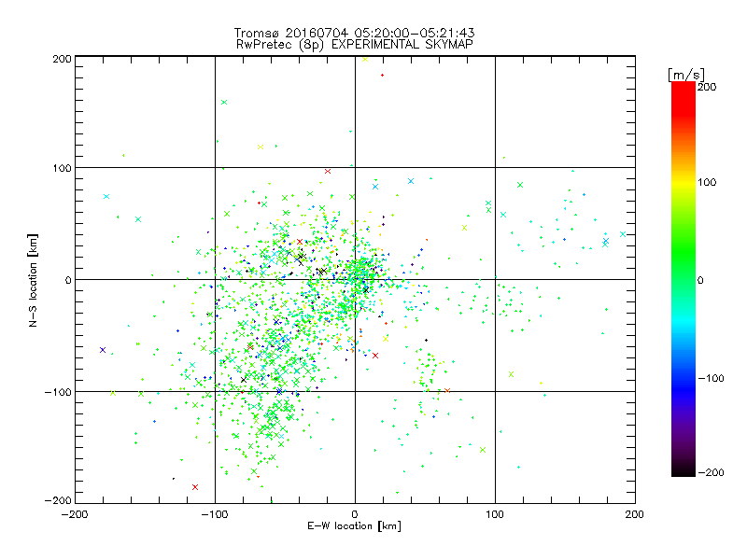Click the red diamond marker near the top above 0 km
This screenshot has width=747, height=560.
382,76
